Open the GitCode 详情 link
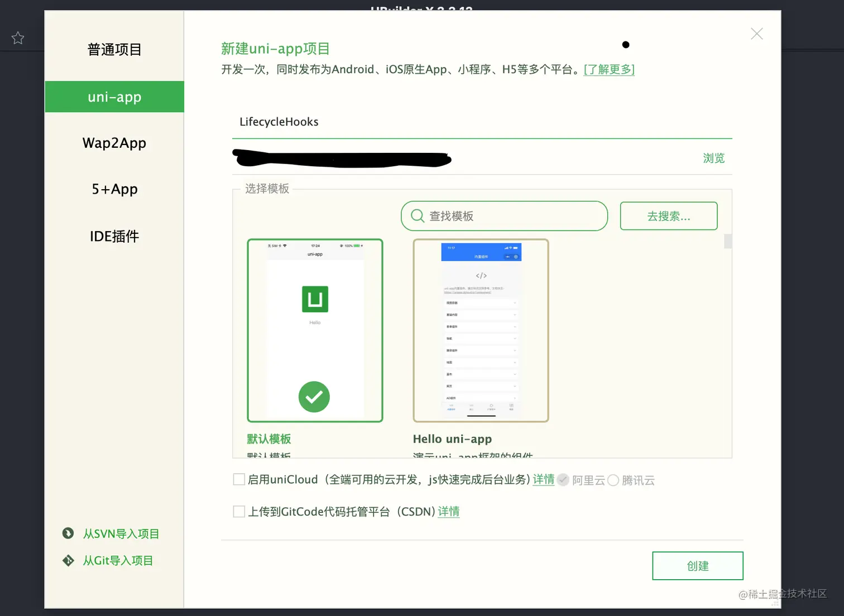Screen dimensions: 844x616 [448, 512]
